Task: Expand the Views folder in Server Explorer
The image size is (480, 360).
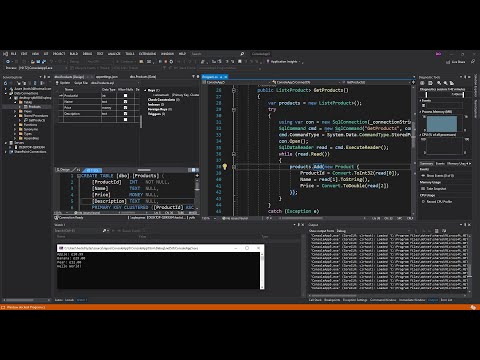Action: tap(15, 111)
